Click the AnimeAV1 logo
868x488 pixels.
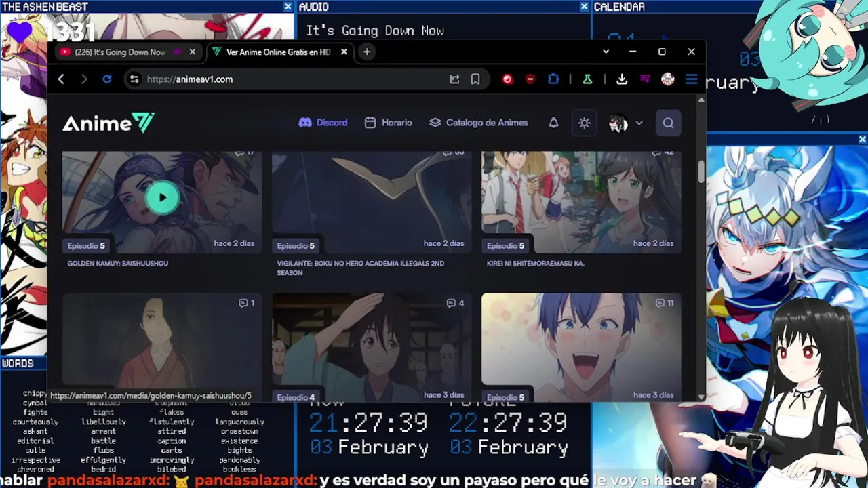[108, 123]
